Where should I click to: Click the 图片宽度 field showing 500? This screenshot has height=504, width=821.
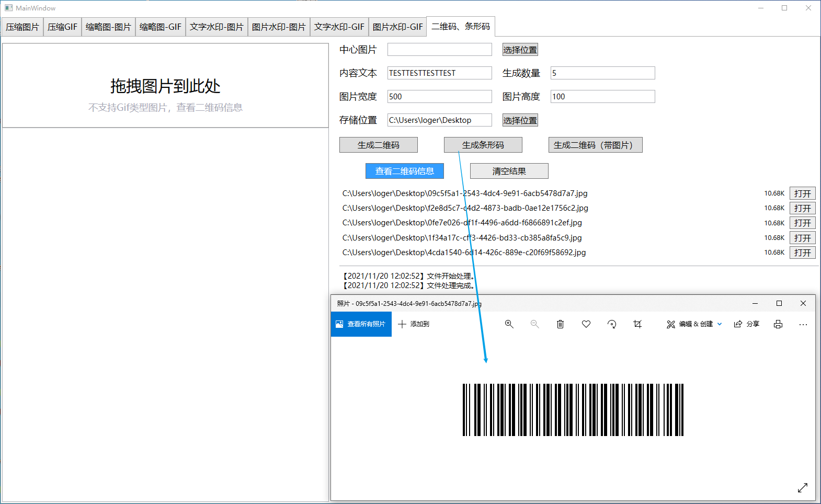[x=440, y=97]
